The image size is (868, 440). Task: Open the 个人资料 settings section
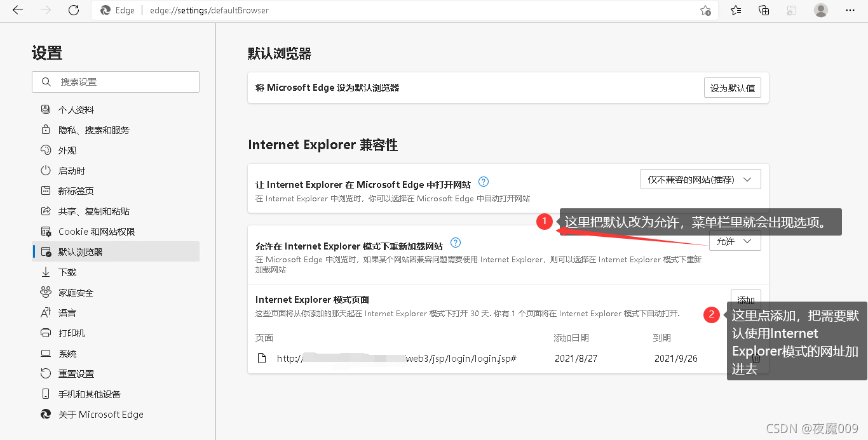coord(116,110)
